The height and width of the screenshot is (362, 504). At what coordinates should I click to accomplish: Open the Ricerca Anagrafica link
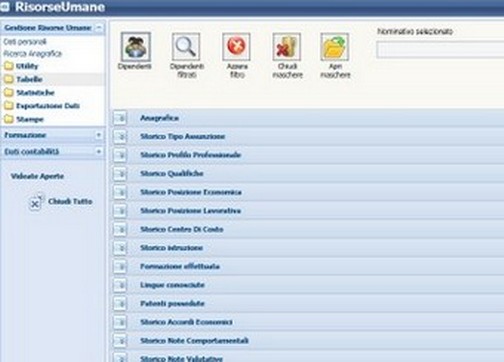[x=33, y=53]
